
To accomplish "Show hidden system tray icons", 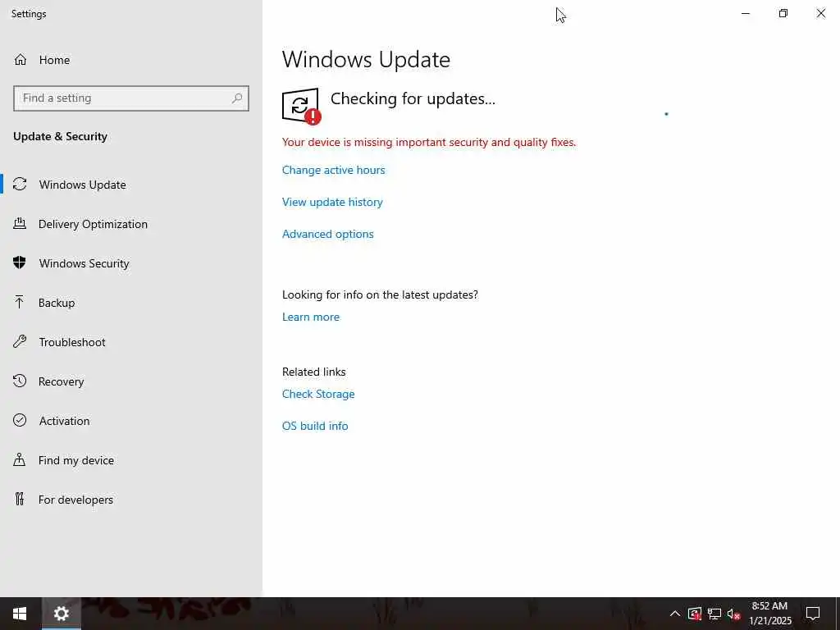I will pos(675,614).
